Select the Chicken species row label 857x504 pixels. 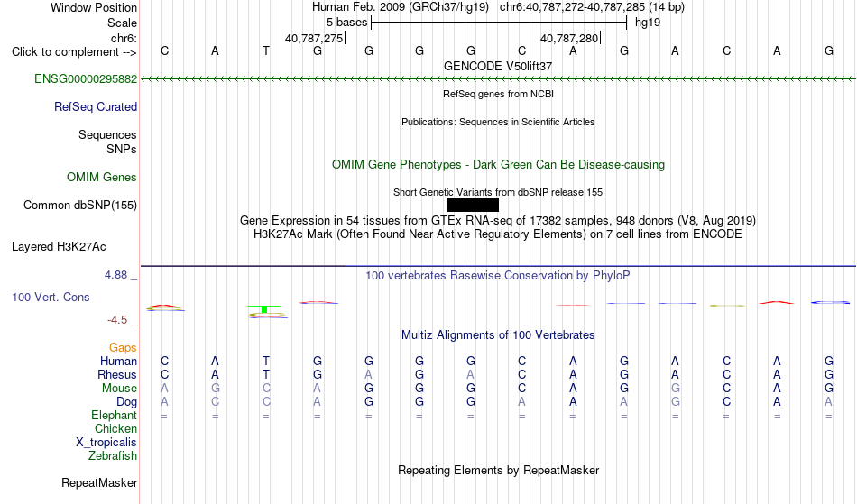pyautogui.click(x=115, y=428)
